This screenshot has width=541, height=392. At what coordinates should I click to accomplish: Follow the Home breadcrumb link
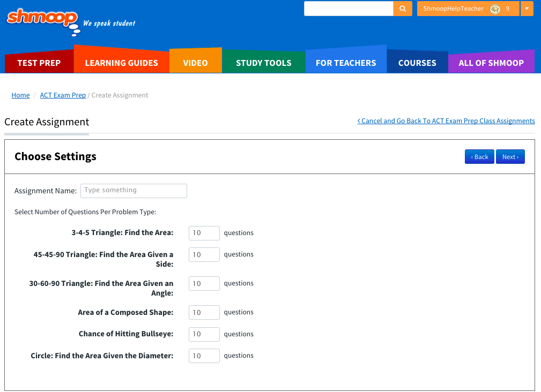click(21, 95)
